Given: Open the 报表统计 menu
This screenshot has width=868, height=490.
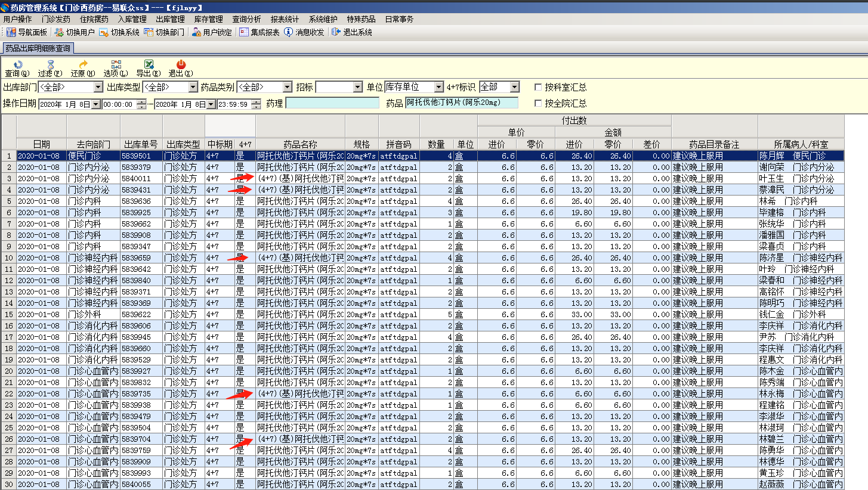Looking at the screenshot, I should pos(285,20).
